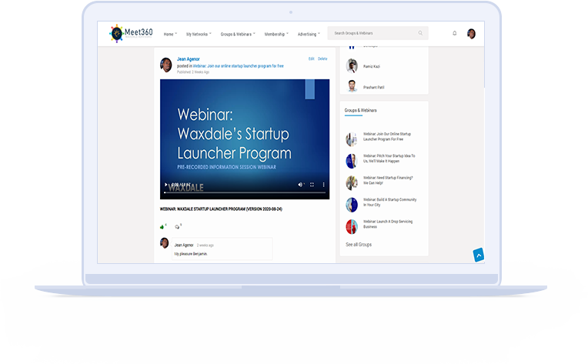Open See all Groups link
Image resolution: width=588 pixels, height=364 pixels.
tap(358, 244)
